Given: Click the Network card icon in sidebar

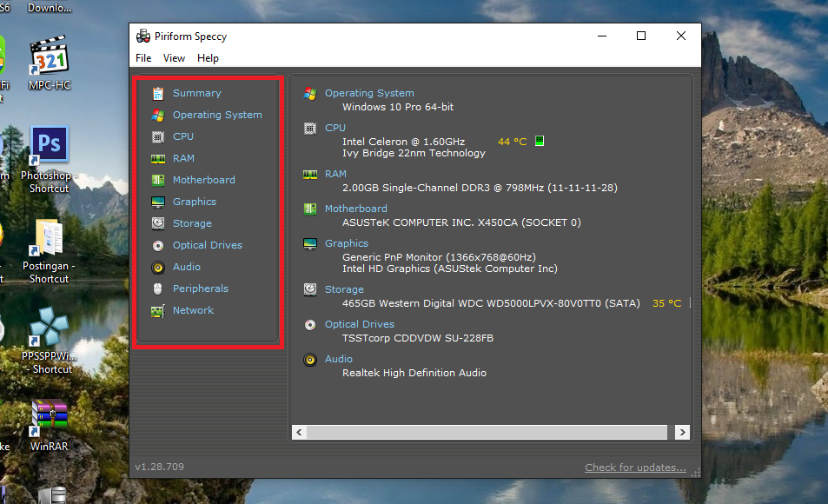Looking at the screenshot, I should [158, 310].
